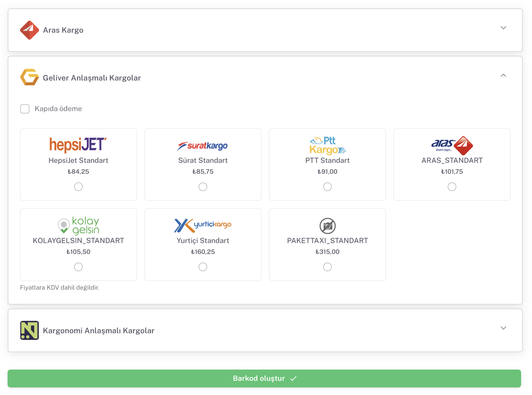
Task: Click the Sürat Standart label text
Action: (x=203, y=160)
